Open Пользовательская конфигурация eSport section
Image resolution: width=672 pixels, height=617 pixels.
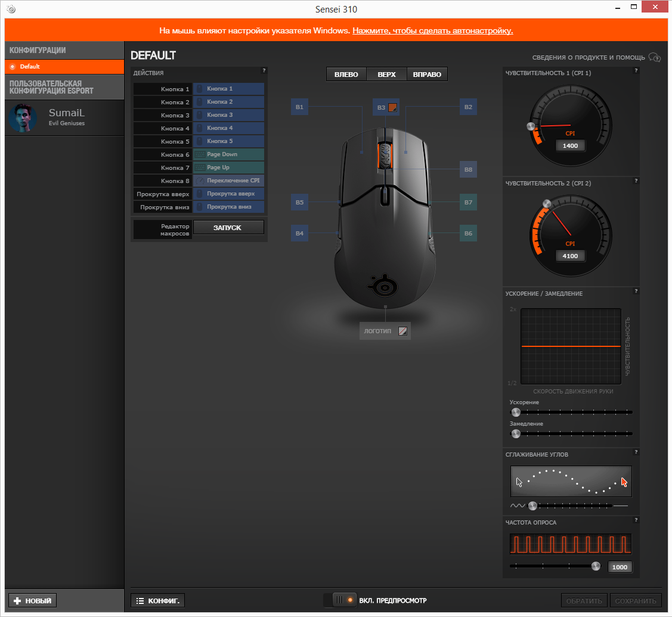[x=64, y=87]
